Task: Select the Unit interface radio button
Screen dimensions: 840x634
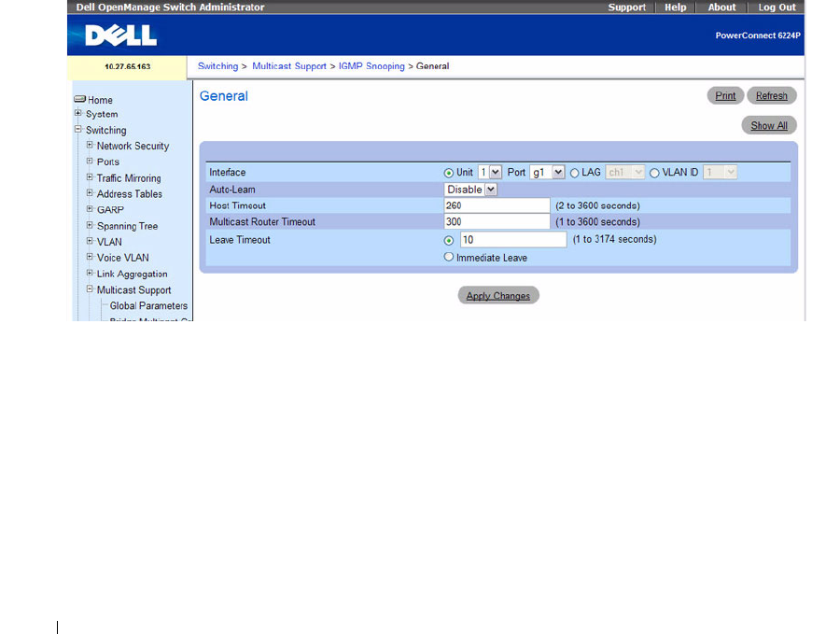Action: click(449, 173)
